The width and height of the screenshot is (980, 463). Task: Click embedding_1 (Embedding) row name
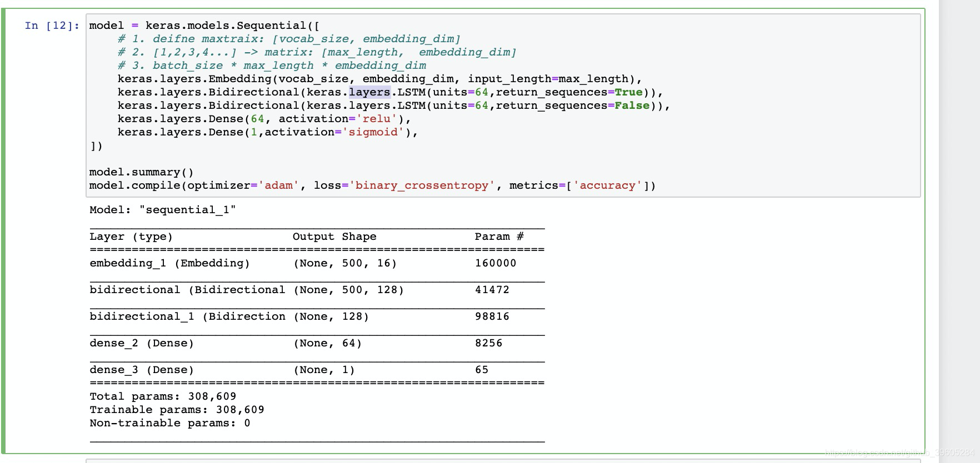coord(169,263)
